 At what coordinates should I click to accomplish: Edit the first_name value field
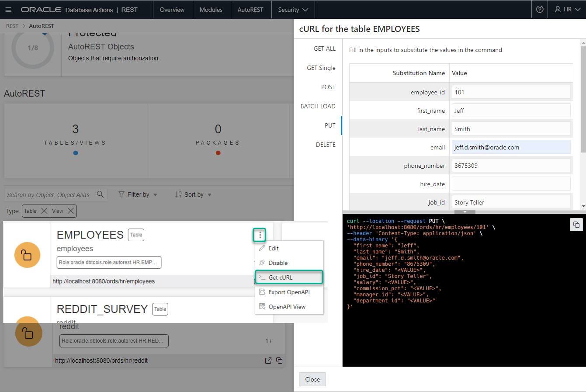click(x=511, y=111)
